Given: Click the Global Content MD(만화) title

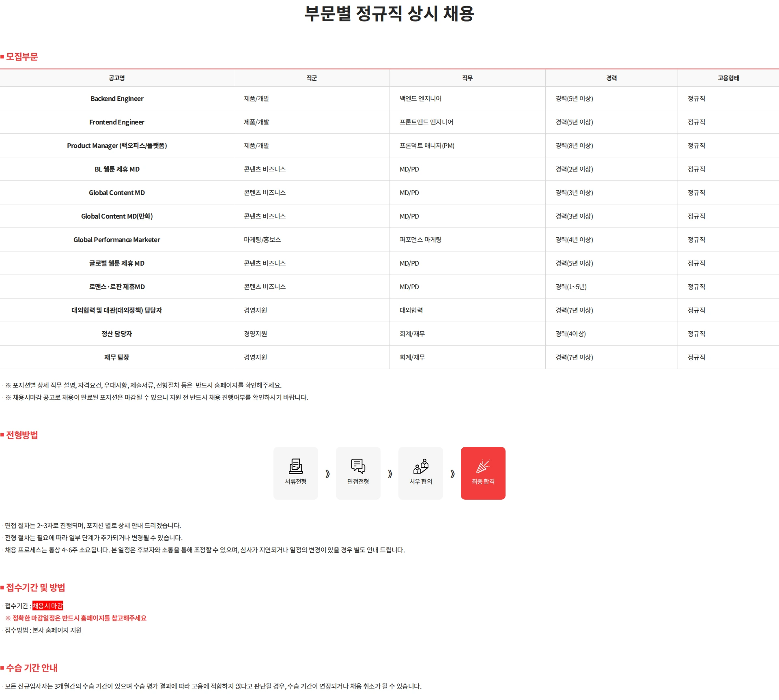Looking at the screenshot, I should (x=117, y=216).
